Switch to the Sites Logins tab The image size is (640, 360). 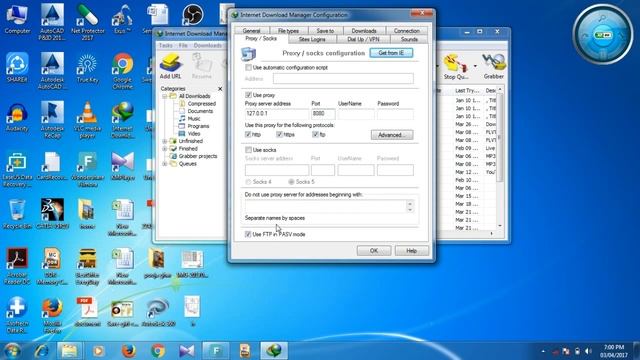click(312, 39)
